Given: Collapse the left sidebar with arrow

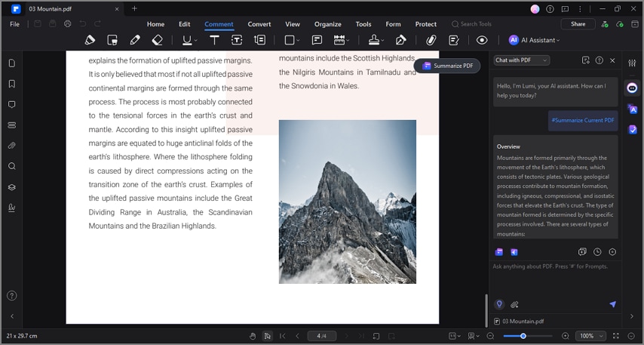Looking at the screenshot, I should coord(12,316).
